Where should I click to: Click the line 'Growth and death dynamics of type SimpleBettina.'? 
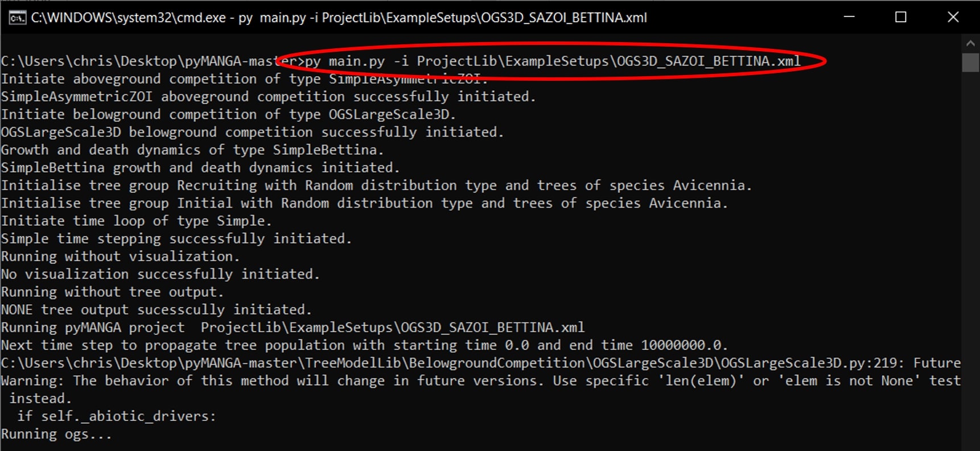(x=192, y=150)
